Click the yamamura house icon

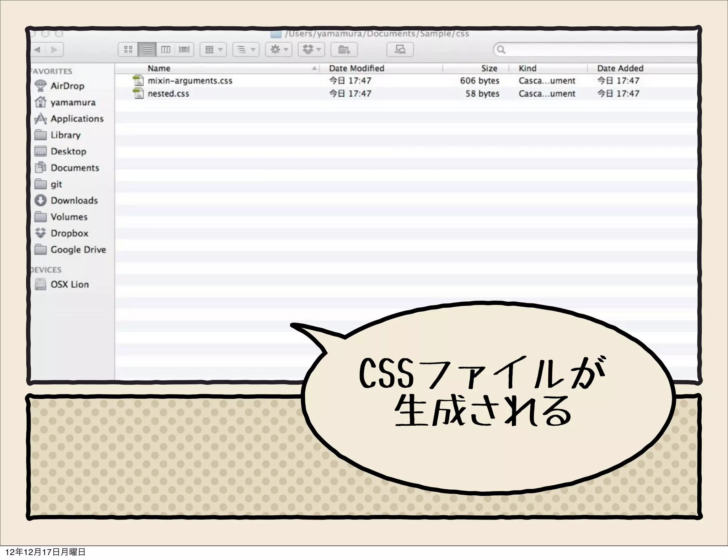[41, 102]
